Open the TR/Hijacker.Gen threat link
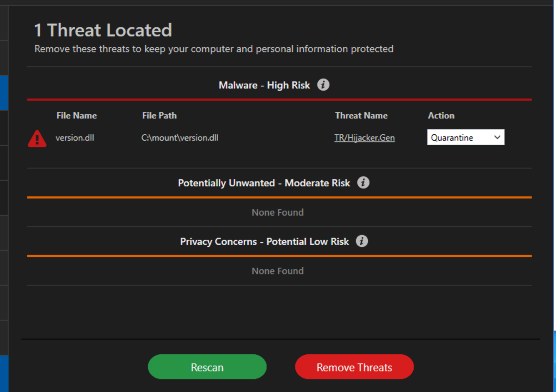The height and width of the screenshot is (392, 556). 364,138
